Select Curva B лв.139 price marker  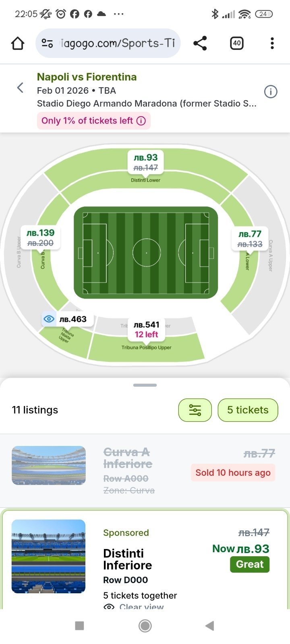click(x=40, y=237)
